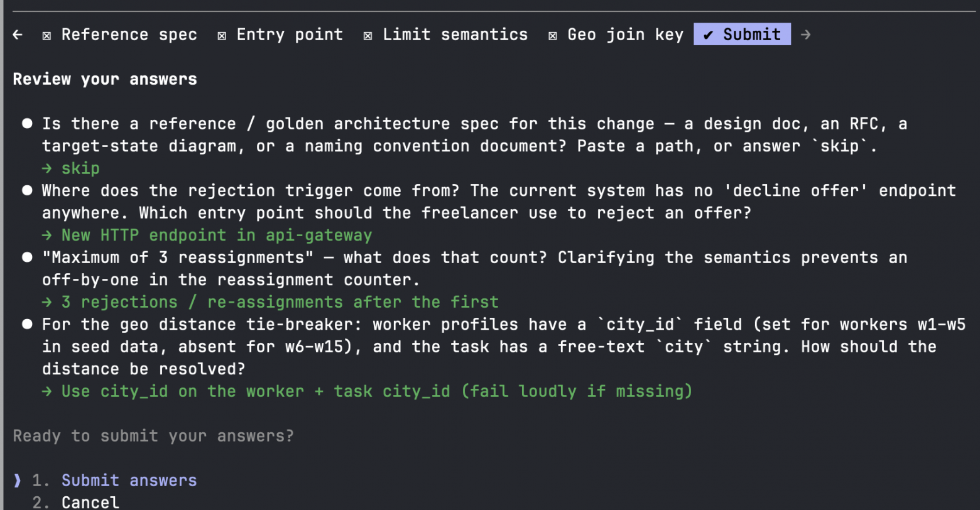Click the selection cursor chevron beside Submit answers
This screenshot has height=510, width=980.
17,480
